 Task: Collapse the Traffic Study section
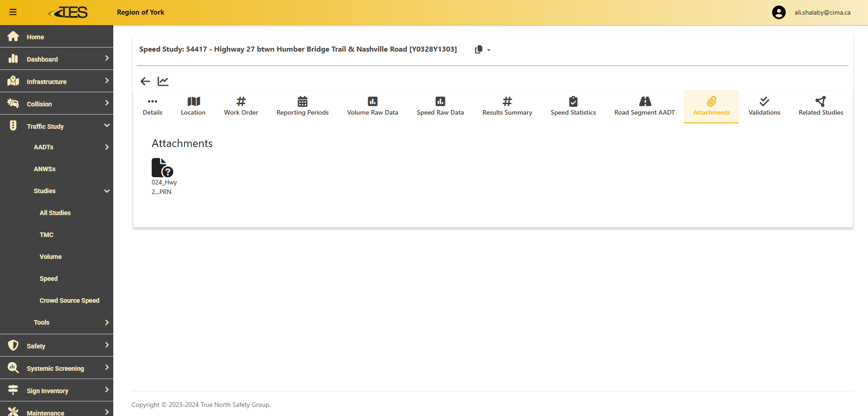pos(57,126)
